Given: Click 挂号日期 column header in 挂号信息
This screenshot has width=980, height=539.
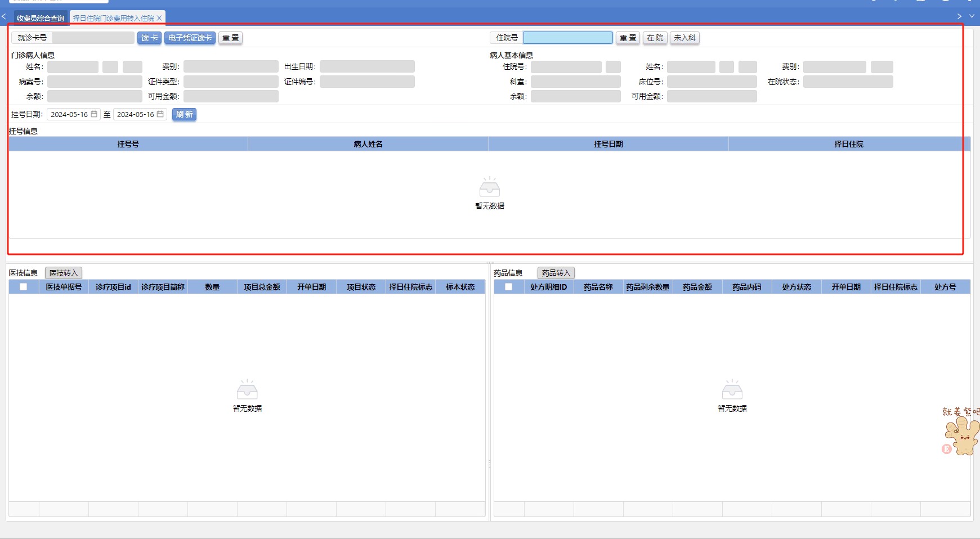Looking at the screenshot, I should (608, 144).
